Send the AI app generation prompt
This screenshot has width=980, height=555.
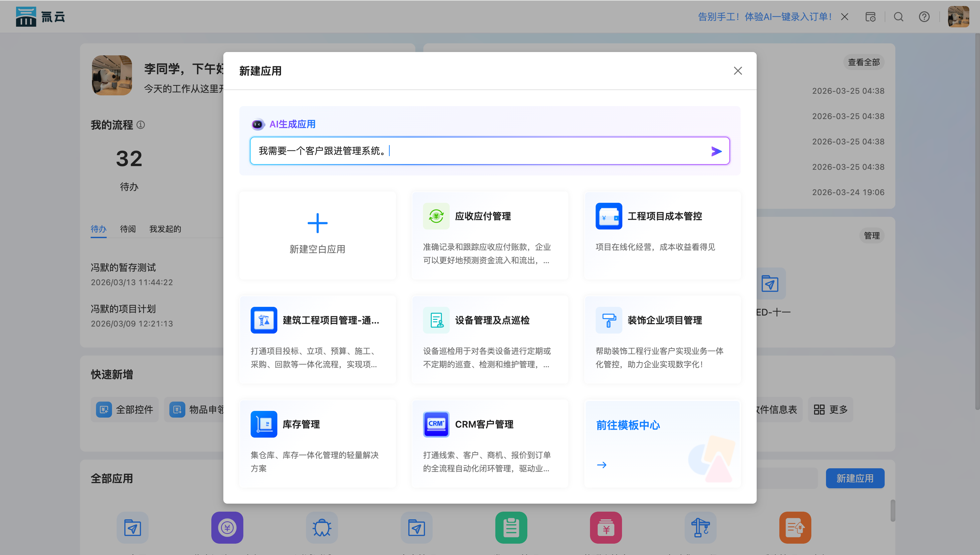click(x=716, y=151)
